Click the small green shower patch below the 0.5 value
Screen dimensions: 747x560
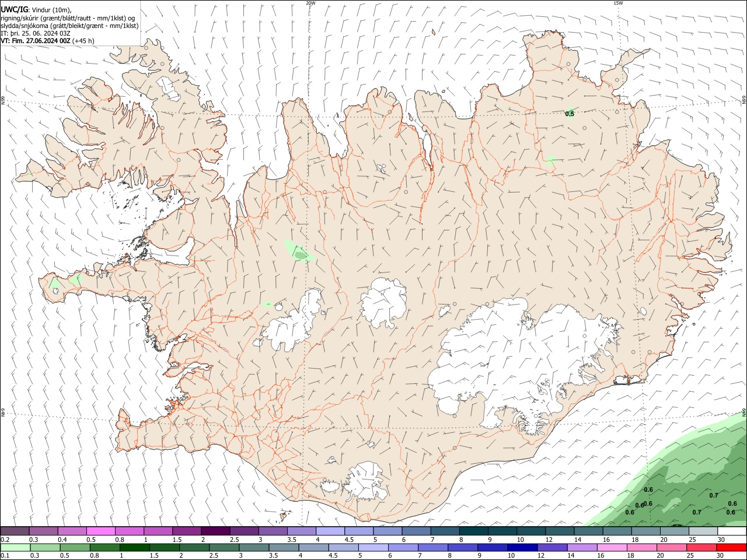pyautogui.click(x=550, y=160)
